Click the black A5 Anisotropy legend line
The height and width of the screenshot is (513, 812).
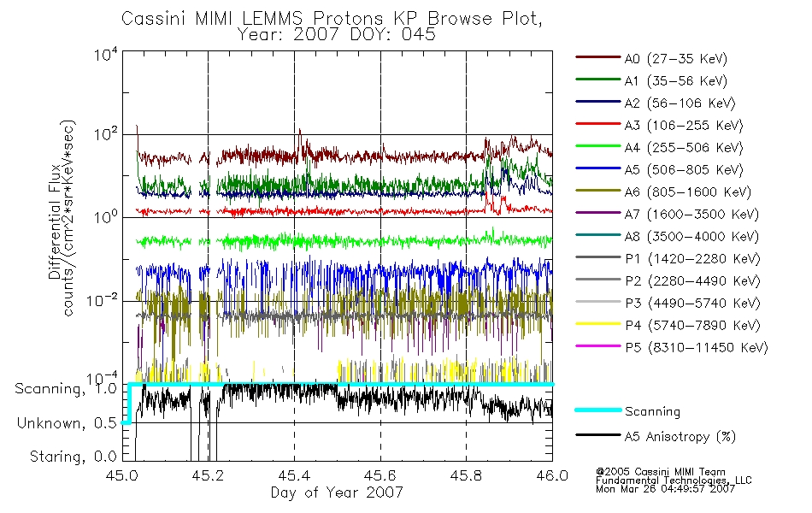pyautogui.click(x=597, y=434)
